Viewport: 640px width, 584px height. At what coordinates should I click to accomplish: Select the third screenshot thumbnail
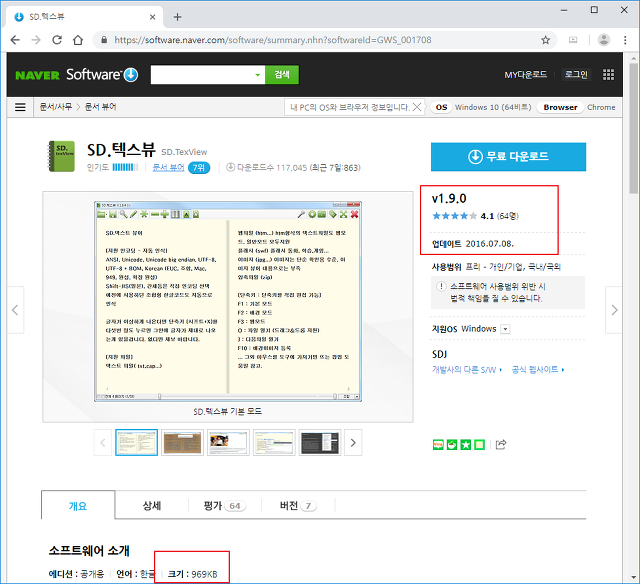[x=228, y=442]
